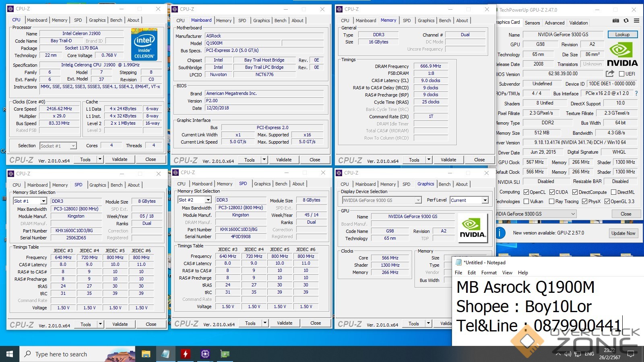Expand GPU-Z graphics card selection dropdown
Viewport: 644px width, 362px height.
573,214
